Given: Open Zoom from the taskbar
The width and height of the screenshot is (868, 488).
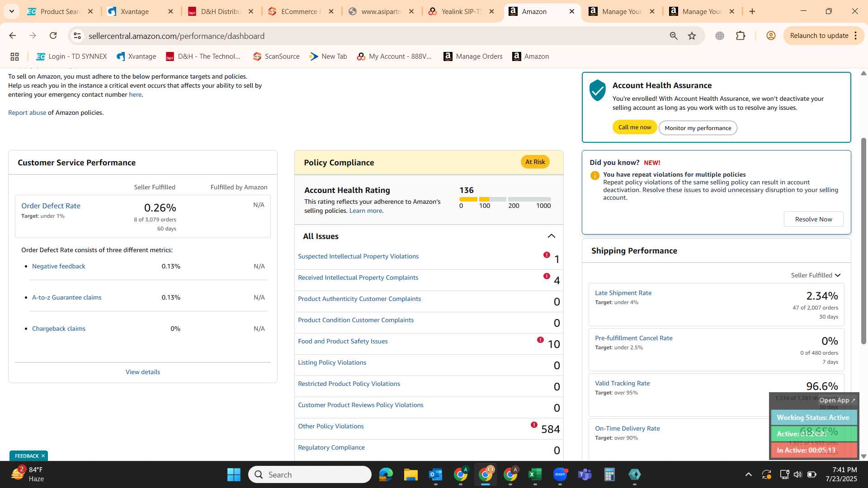Looking at the screenshot, I should [560, 474].
